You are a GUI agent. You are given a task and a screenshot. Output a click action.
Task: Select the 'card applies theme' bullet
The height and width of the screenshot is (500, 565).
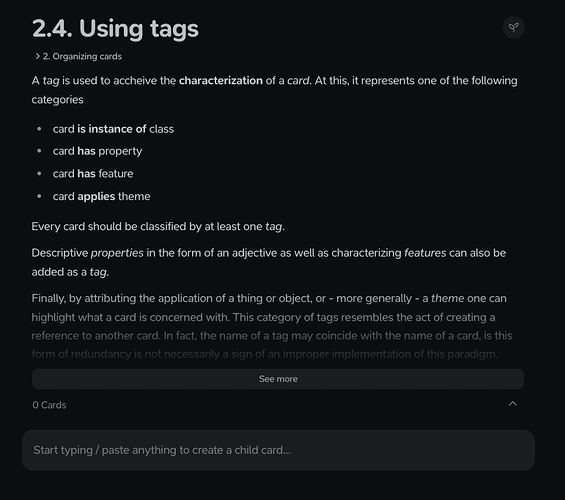click(101, 196)
